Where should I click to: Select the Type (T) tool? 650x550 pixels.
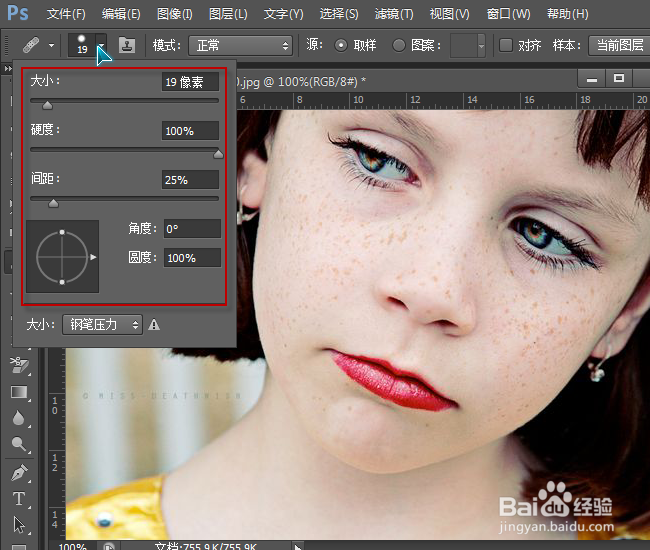tap(19, 499)
